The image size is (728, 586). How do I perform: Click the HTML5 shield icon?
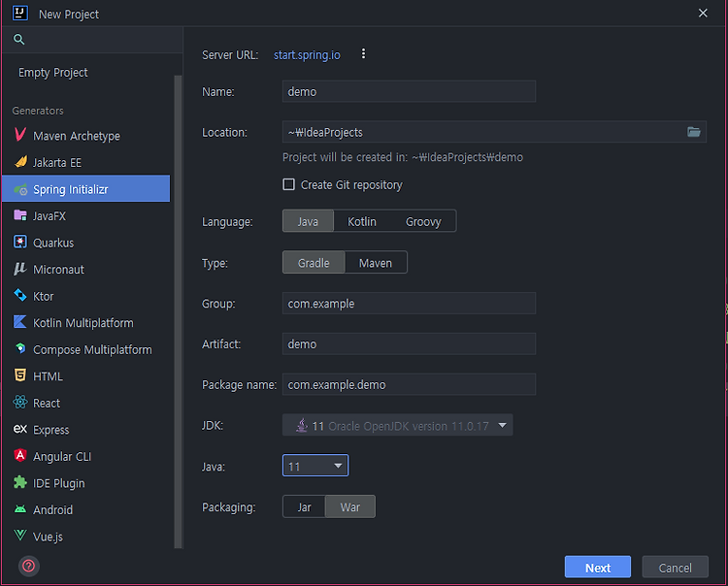pos(20,375)
